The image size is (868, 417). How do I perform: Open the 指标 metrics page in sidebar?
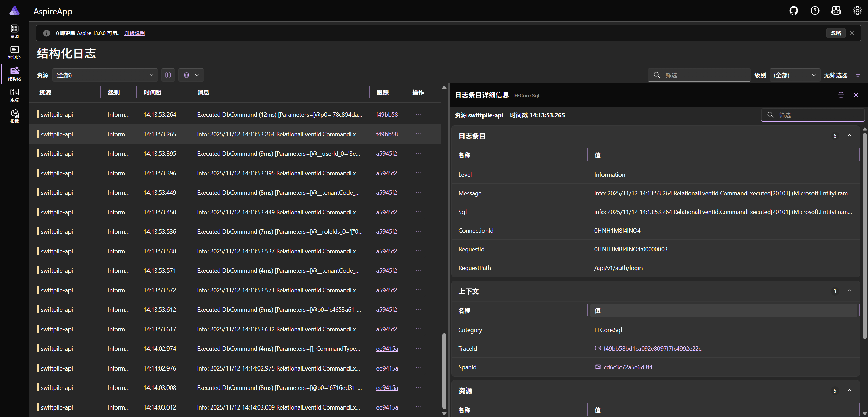[14, 116]
